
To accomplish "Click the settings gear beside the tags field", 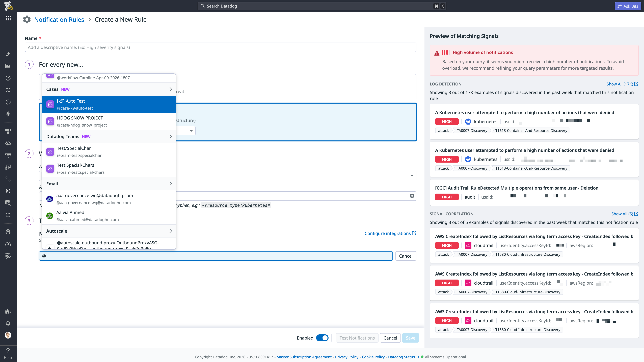I will coord(412,196).
